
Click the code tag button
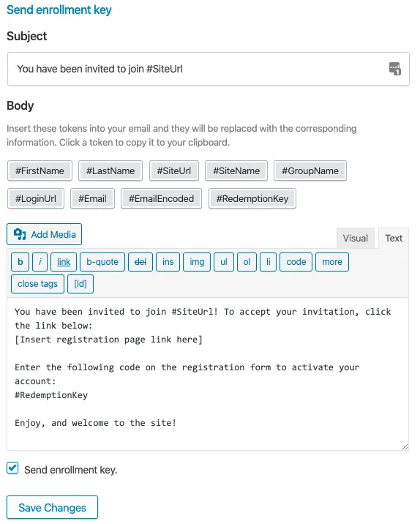tap(296, 262)
